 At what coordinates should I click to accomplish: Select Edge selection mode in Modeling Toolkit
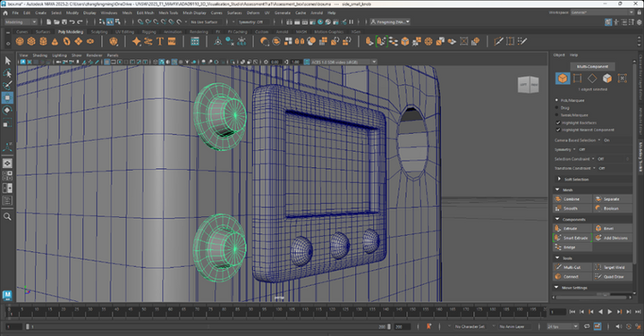pos(592,78)
